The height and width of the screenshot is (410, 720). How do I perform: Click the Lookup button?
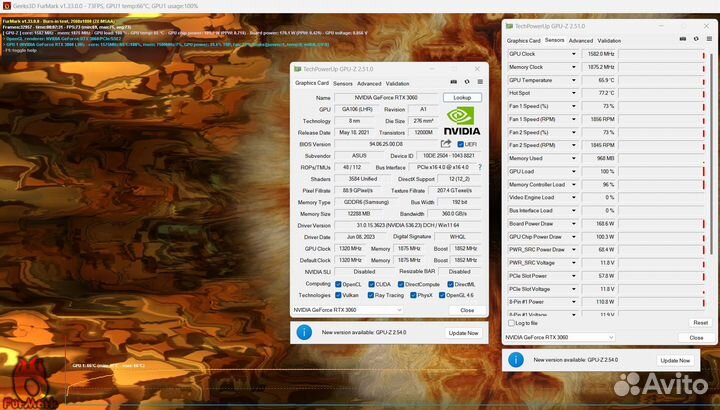pos(462,97)
